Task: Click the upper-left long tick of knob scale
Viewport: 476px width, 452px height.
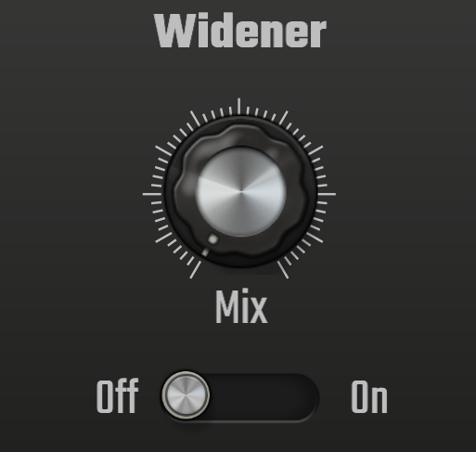Action: (x=195, y=119)
